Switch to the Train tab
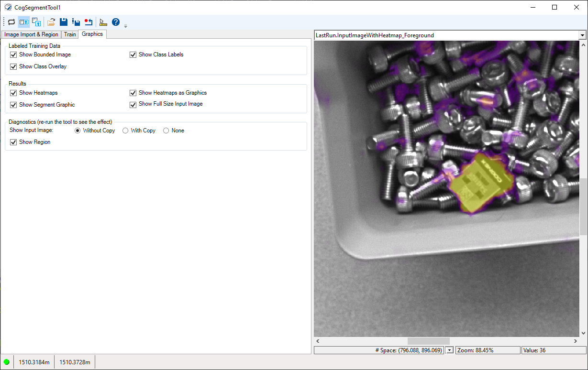The width and height of the screenshot is (588, 370). coord(69,34)
